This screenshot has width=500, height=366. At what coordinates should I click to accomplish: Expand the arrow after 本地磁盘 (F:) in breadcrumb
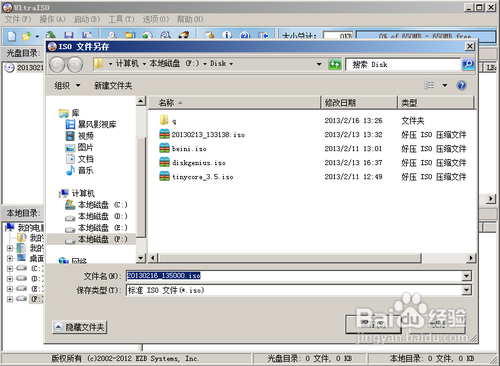coord(205,64)
